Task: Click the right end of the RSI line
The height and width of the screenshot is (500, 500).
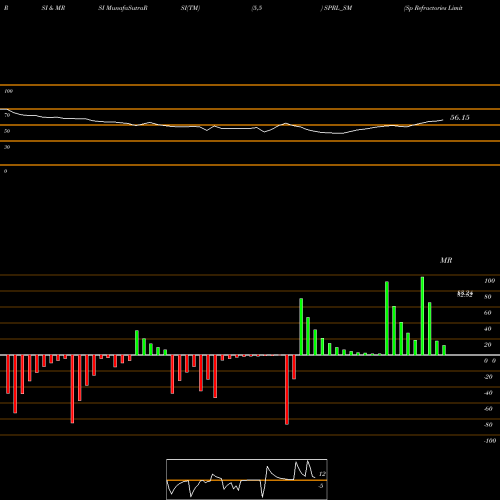Action: click(x=443, y=120)
